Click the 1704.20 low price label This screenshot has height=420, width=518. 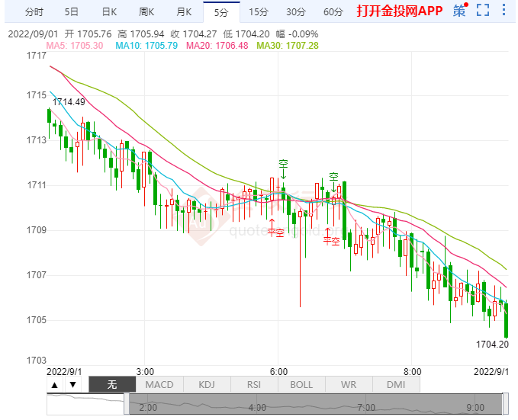(x=492, y=345)
